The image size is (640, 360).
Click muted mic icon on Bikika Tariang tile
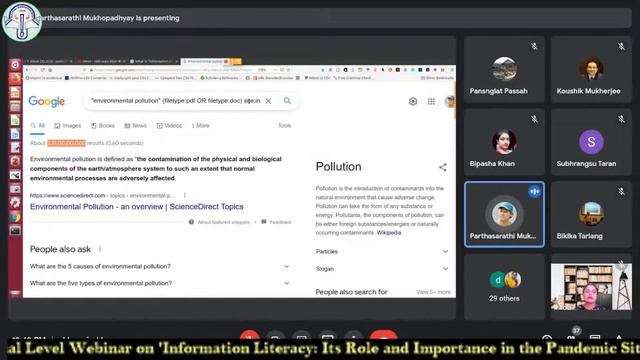point(621,191)
